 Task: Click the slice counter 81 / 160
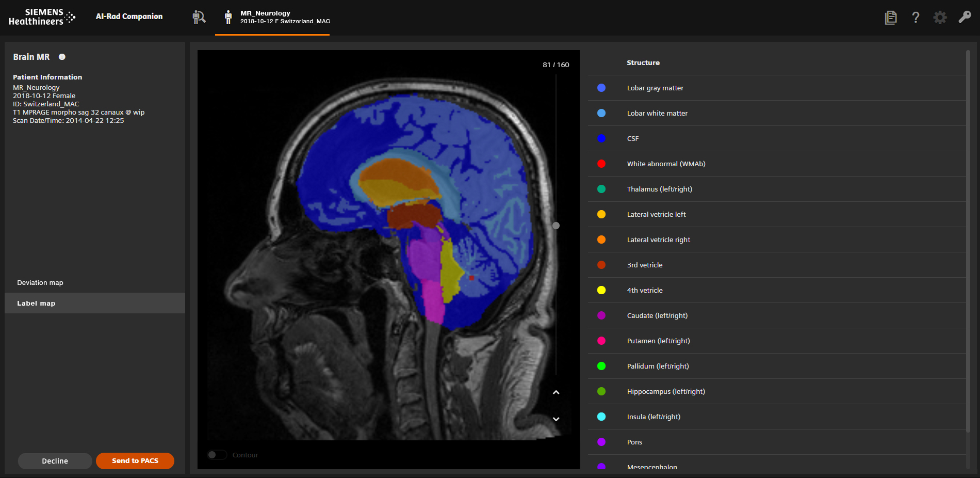[556, 65]
